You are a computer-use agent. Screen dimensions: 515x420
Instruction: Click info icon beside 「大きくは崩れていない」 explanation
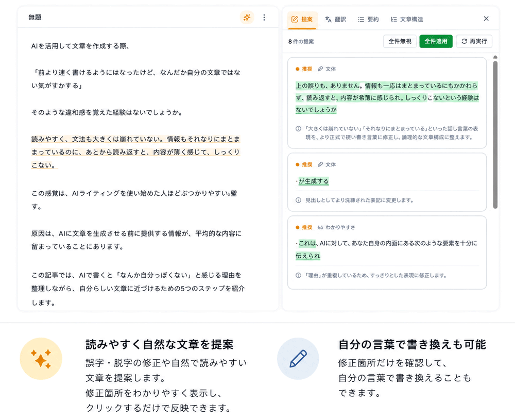point(298,129)
